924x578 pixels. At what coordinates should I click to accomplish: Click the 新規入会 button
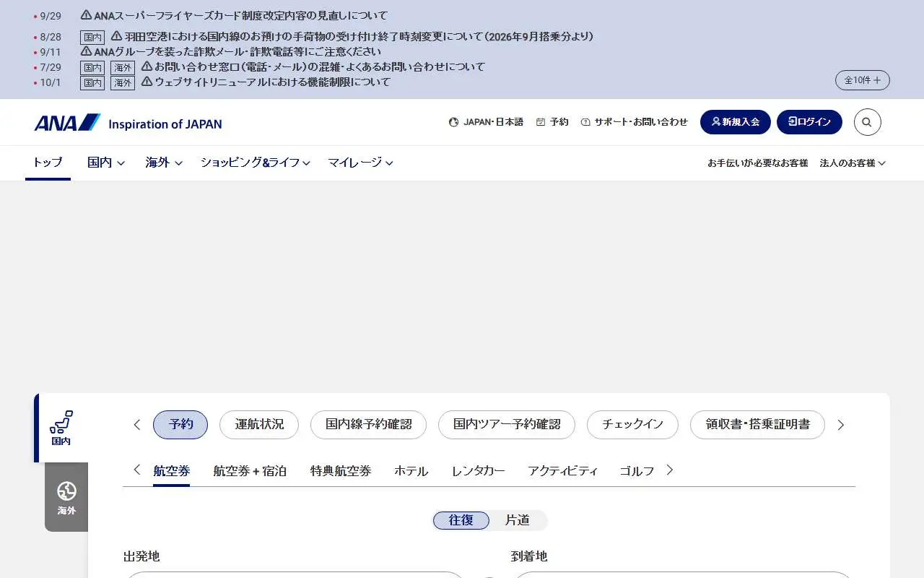pos(736,122)
